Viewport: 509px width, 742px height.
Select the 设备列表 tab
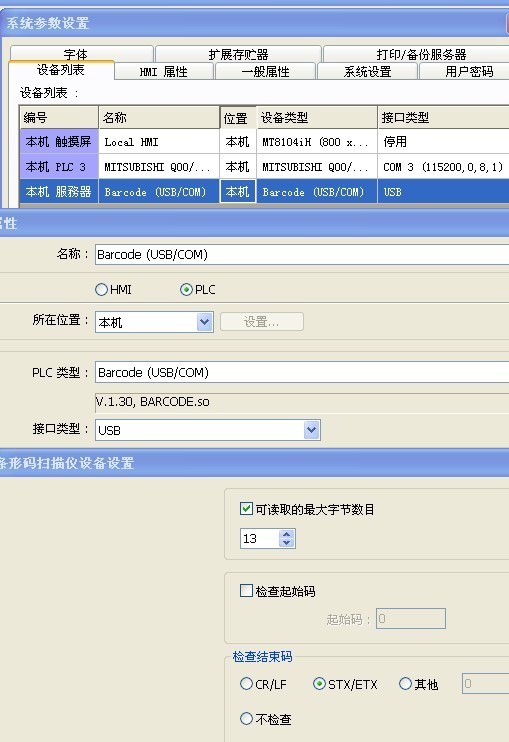61,70
